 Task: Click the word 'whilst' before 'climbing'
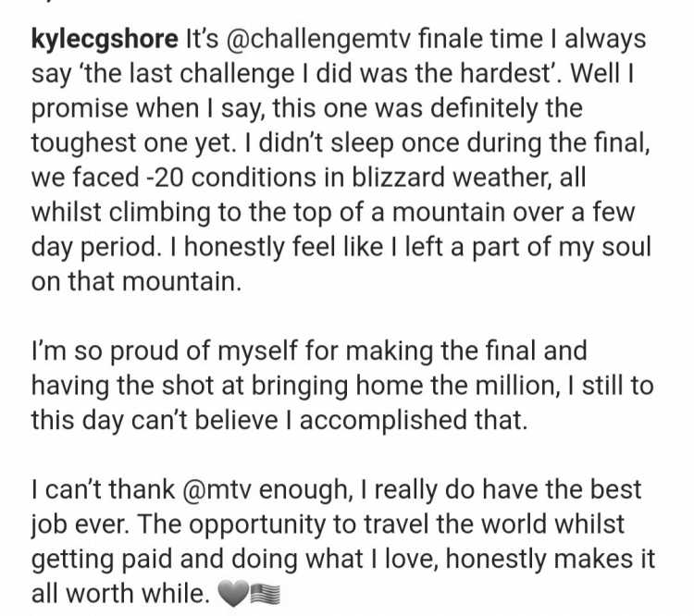coord(67,212)
